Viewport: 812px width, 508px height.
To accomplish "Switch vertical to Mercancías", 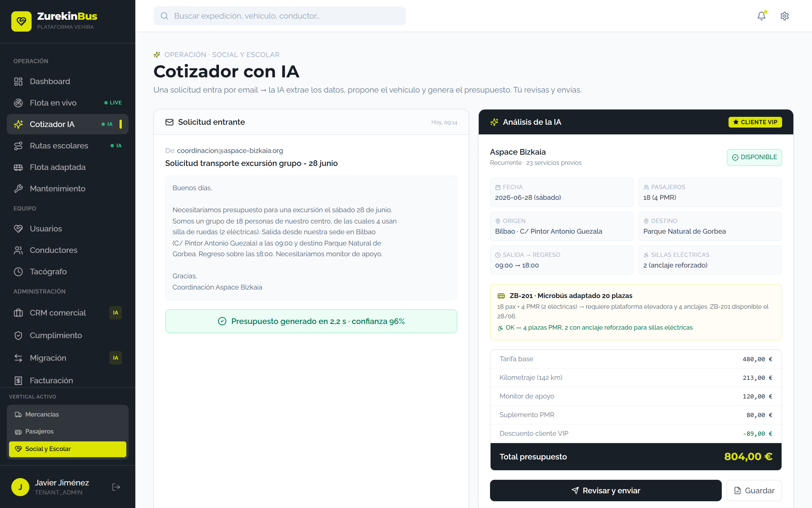I will (67, 415).
